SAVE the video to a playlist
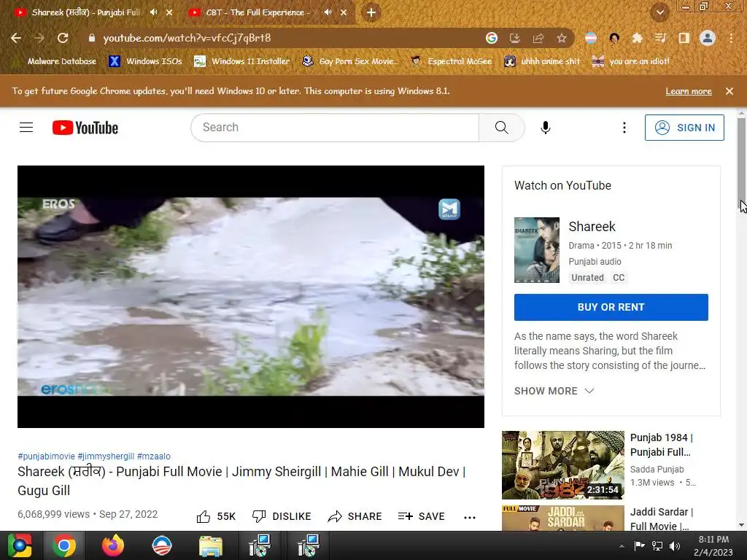This screenshot has width=747, height=560. 421,517
